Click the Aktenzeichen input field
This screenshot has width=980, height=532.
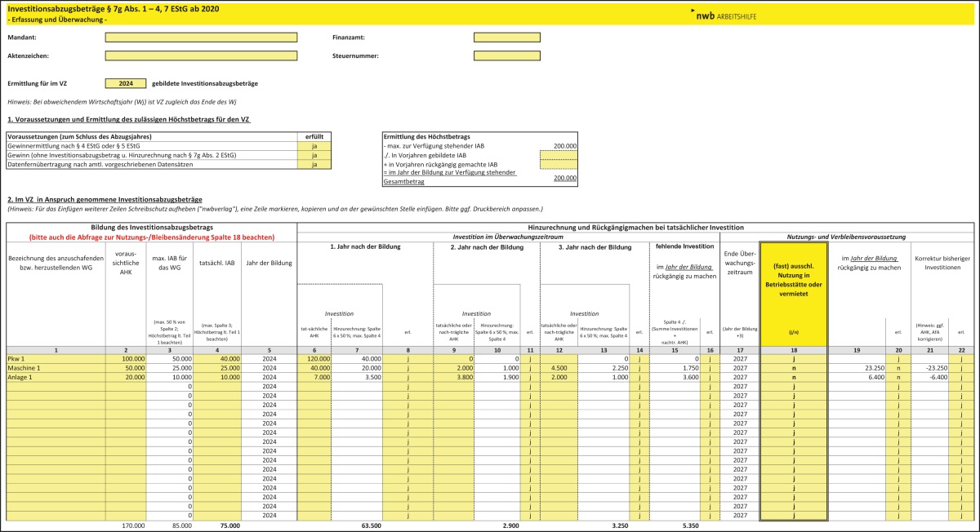[x=201, y=56]
